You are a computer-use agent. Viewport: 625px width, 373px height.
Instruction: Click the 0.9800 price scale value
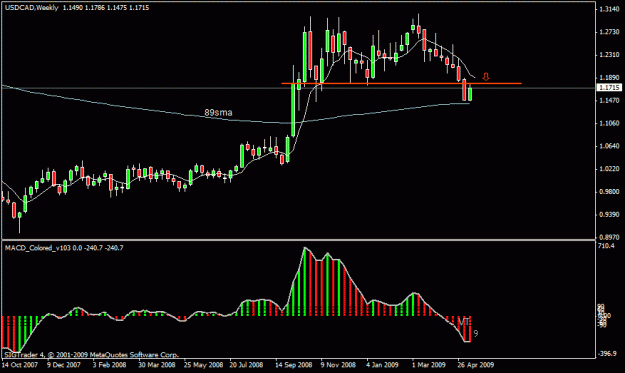click(x=609, y=192)
